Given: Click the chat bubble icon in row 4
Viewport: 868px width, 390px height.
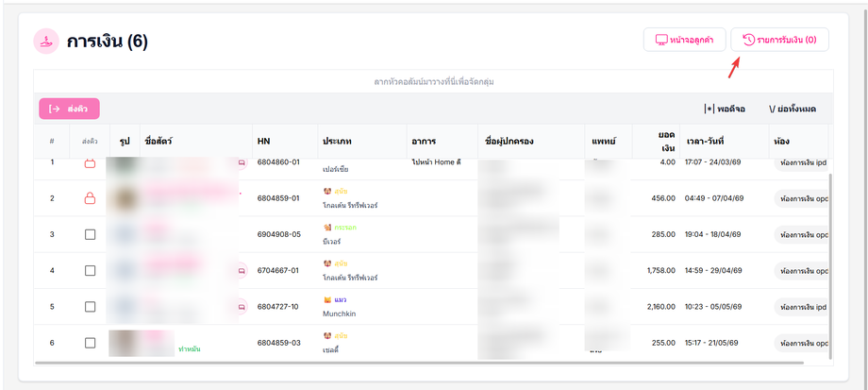Looking at the screenshot, I should pos(242,271).
